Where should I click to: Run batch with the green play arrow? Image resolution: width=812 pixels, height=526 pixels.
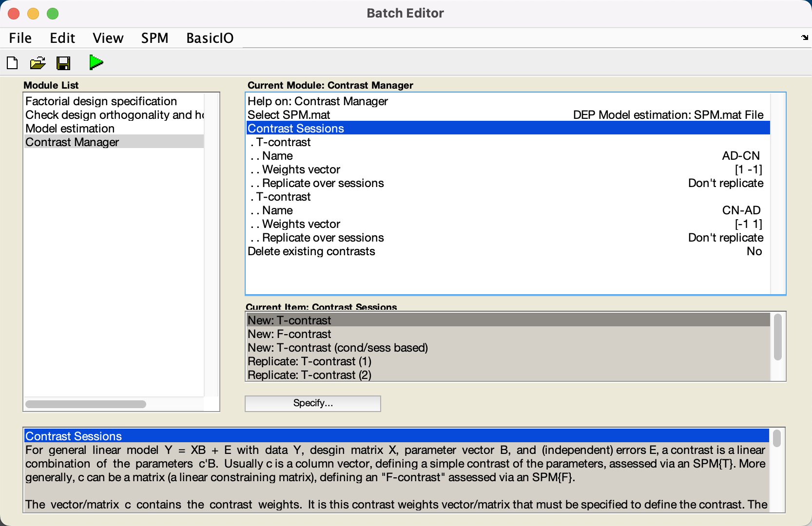pos(96,62)
